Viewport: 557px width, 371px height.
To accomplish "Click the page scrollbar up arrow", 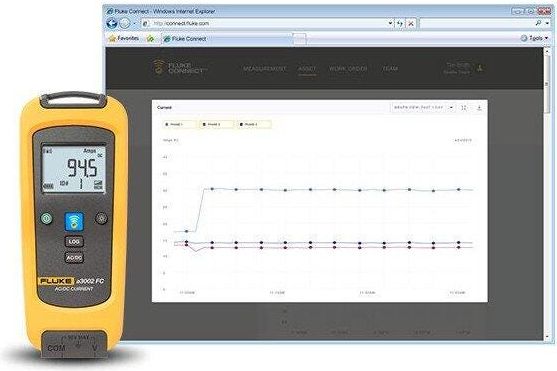I will (547, 51).
